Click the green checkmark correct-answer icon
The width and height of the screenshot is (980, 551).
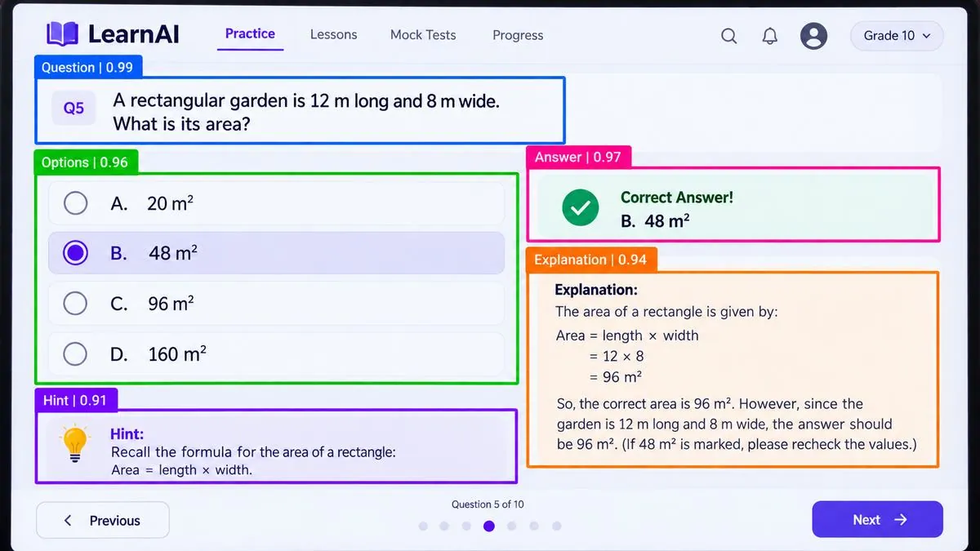tap(581, 209)
